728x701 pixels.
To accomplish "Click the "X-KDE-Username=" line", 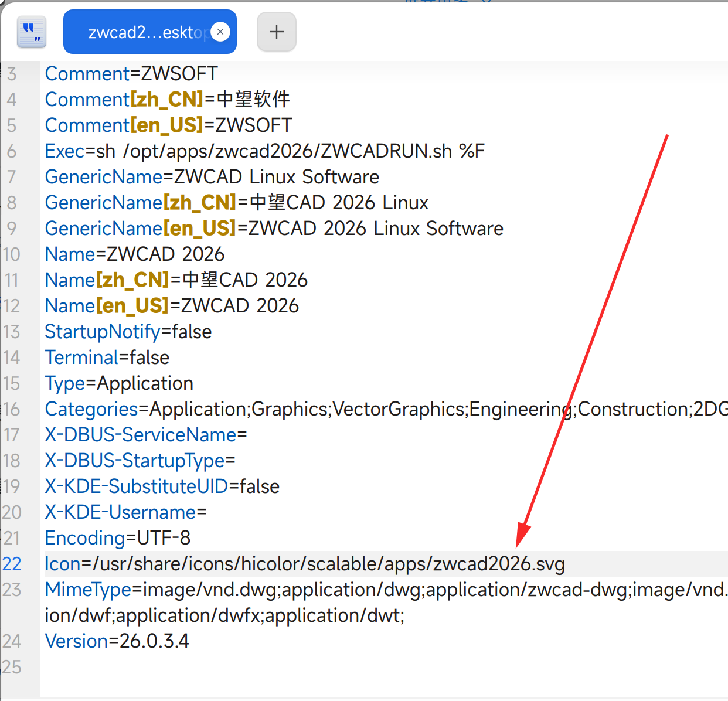I will 126,512.
